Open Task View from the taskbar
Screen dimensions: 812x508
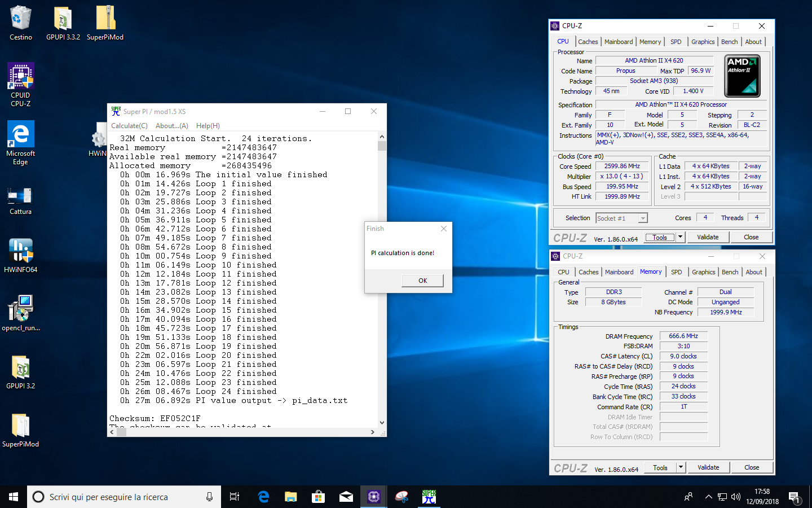tap(235, 497)
